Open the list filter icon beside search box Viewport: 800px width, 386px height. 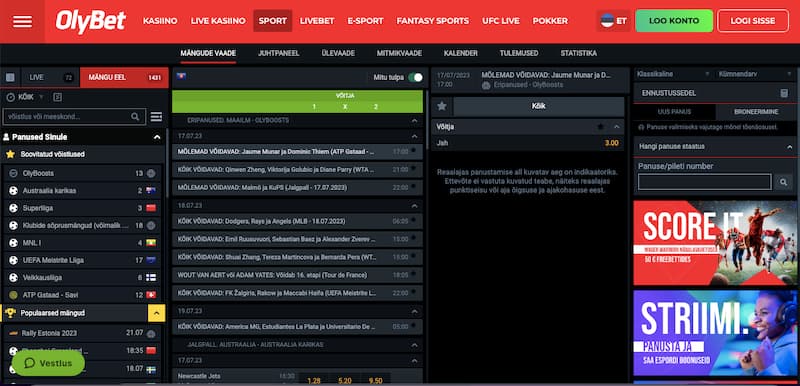pyautogui.click(x=156, y=117)
